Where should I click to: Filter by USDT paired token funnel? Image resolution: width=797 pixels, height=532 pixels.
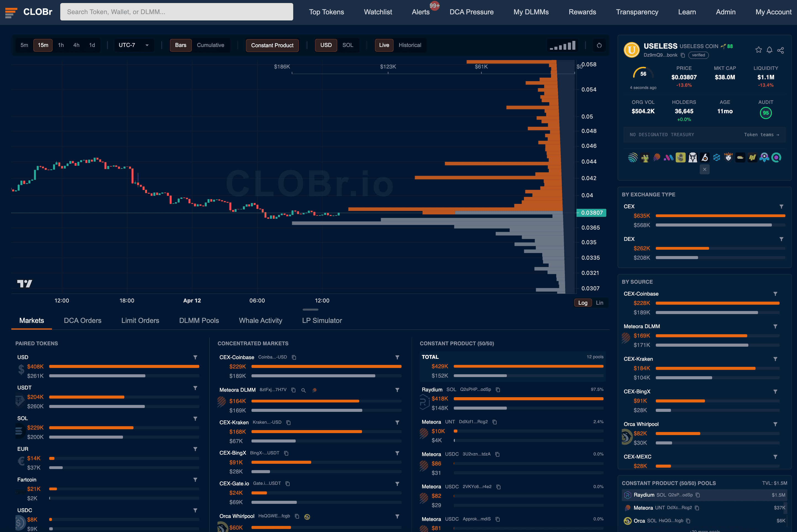click(x=195, y=388)
